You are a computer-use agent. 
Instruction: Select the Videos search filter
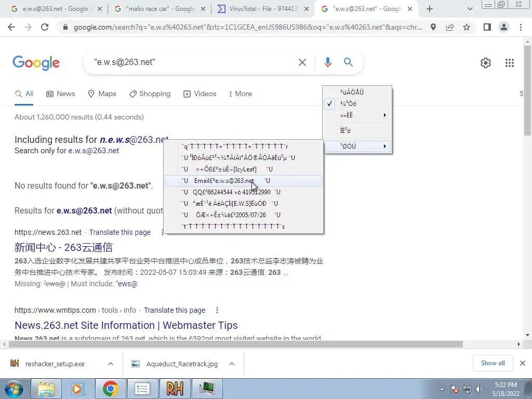click(199, 94)
